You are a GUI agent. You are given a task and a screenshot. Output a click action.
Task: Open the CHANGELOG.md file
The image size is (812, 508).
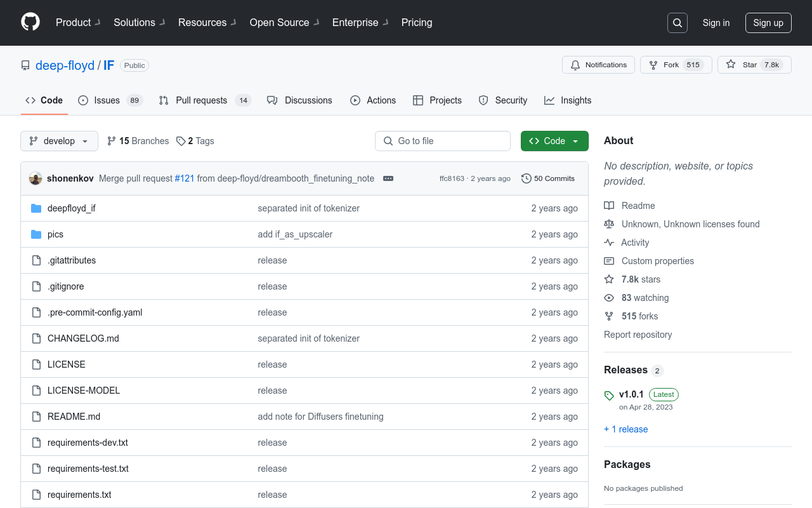point(83,338)
